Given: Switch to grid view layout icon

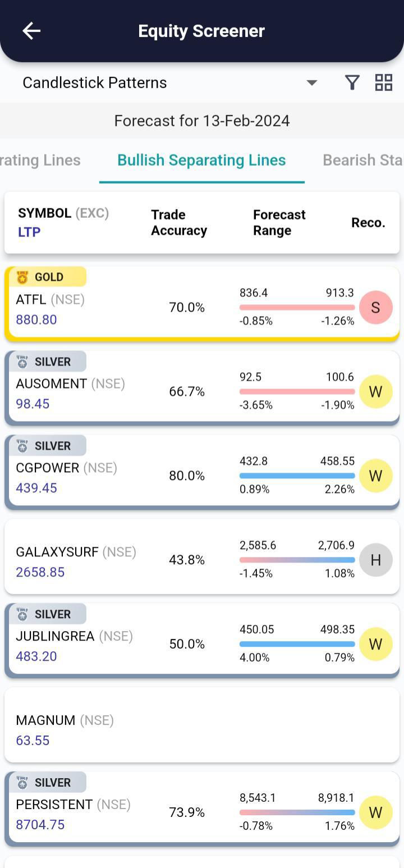Looking at the screenshot, I should click(384, 83).
